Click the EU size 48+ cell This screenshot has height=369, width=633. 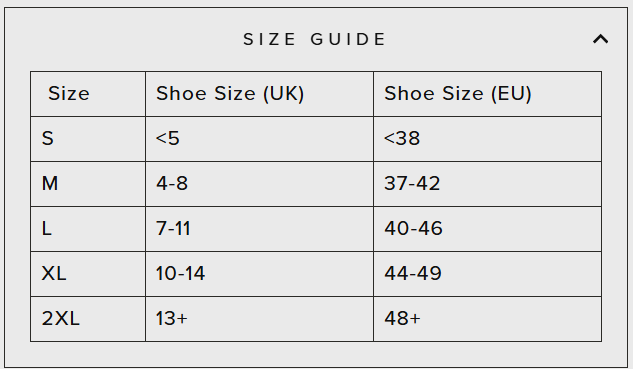[488, 319]
